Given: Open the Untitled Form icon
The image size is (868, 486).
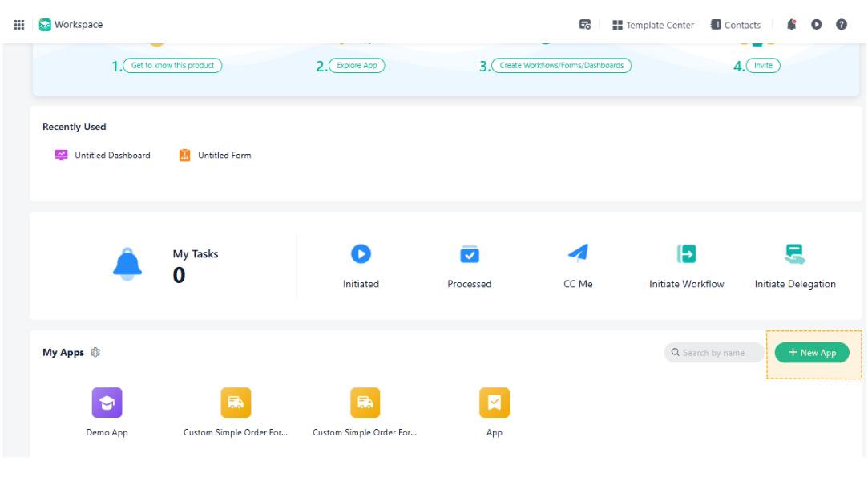Looking at the screenshot, I should 184,155.
